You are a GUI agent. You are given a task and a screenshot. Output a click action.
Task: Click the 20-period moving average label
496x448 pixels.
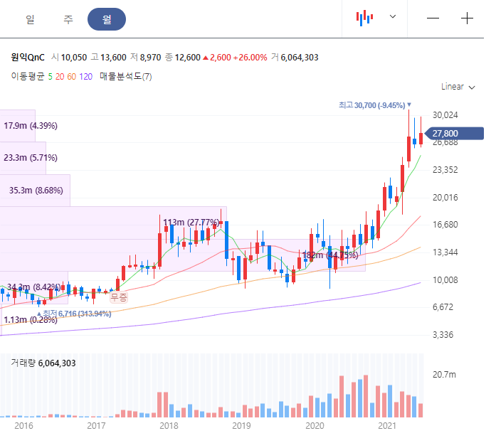click(x=60, y=77)
